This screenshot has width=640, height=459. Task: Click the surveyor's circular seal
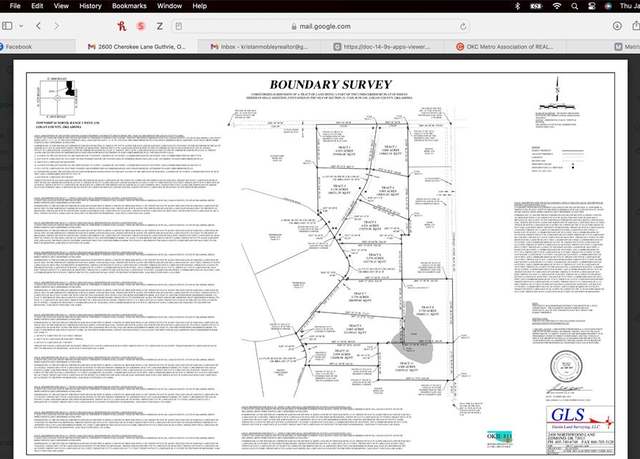pyautogui.click(x=567, y=366)
